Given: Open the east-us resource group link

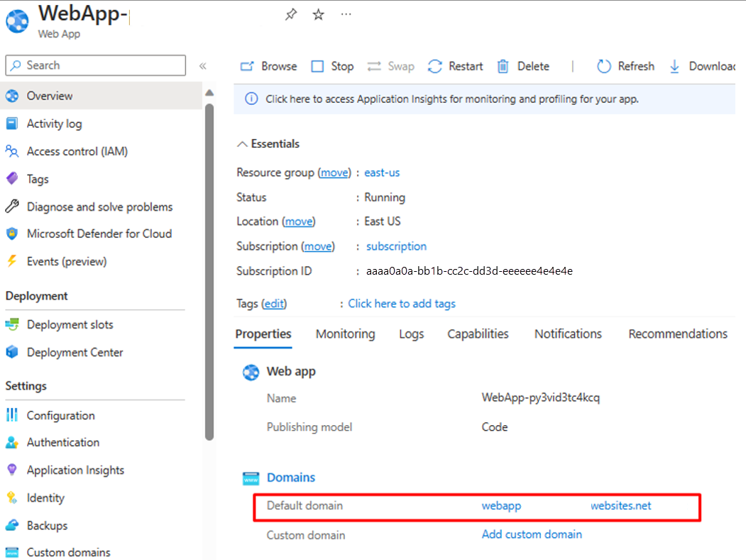Looking at the screenshot, I should pos(382,172).
